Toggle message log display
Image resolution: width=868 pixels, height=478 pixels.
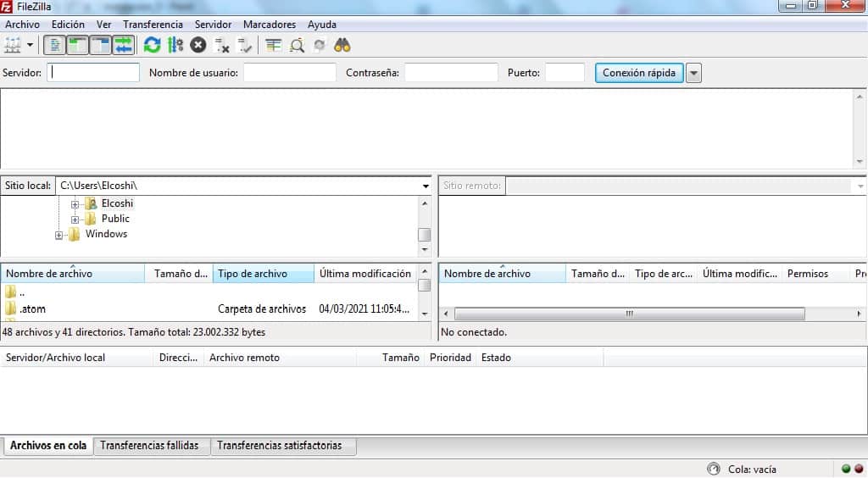tap(55, 45)
